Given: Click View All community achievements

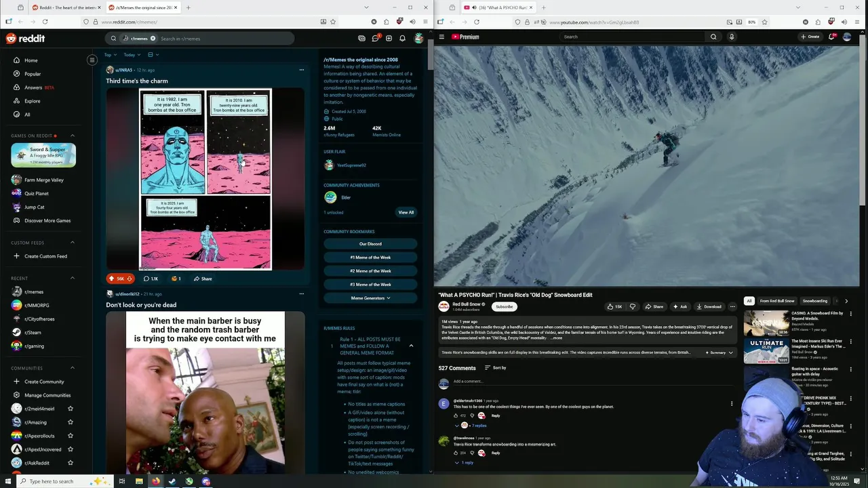Looking at the screenshot, I should (x=406, y=212).
